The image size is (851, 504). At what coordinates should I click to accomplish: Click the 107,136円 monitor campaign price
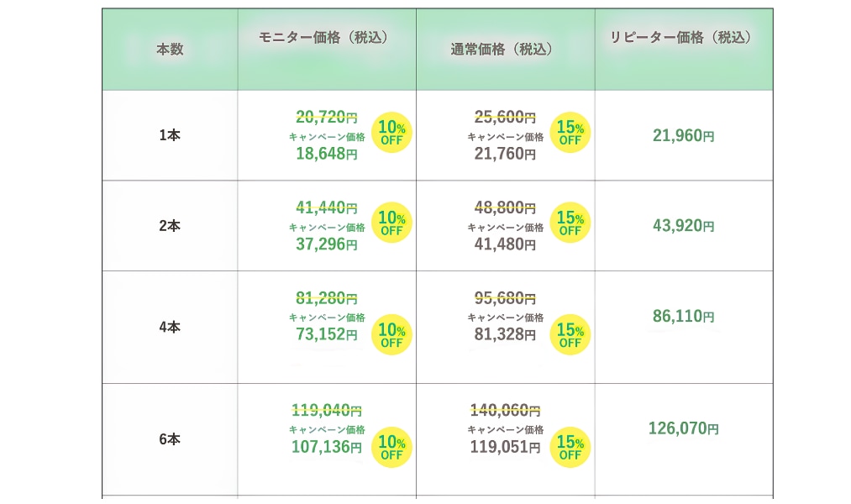coord(327,447)
